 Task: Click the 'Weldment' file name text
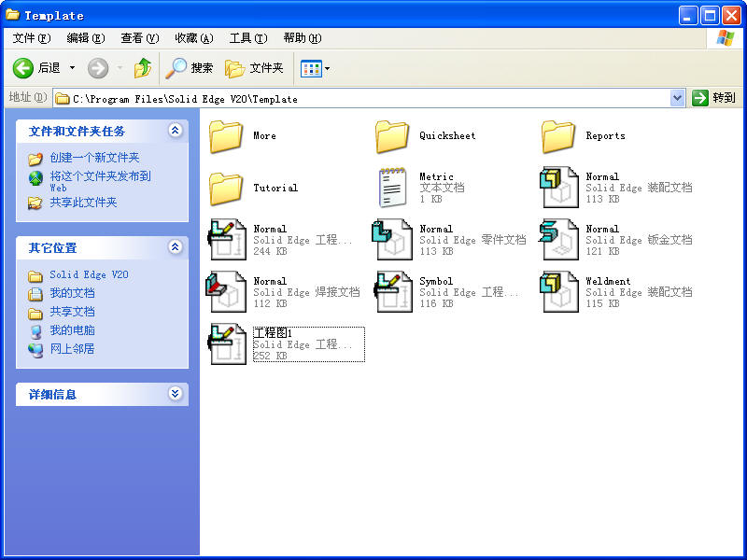[609, 282]
